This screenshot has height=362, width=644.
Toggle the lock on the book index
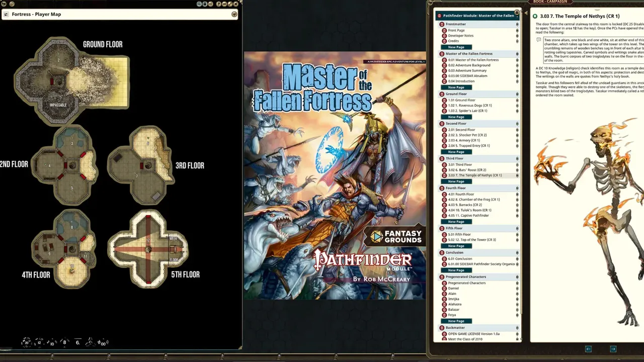(x=517, y=12)
